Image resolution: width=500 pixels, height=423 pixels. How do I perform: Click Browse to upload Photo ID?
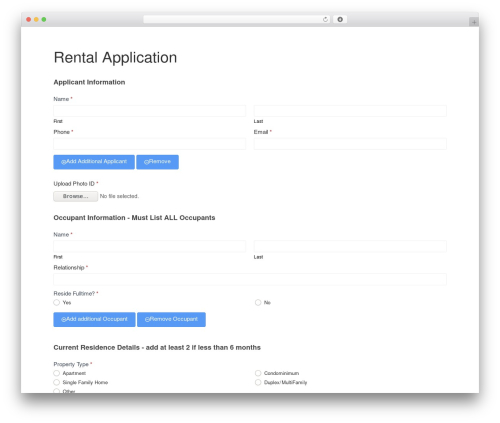[x=76, y=196]
